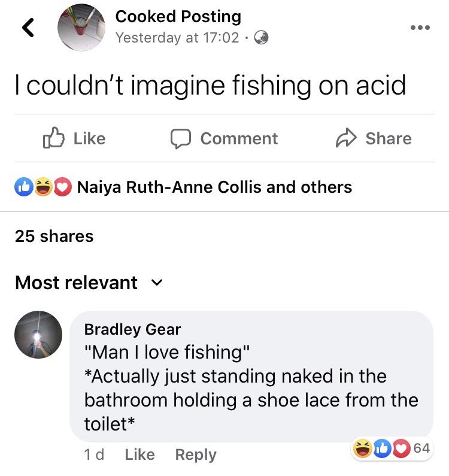This screenshot has width=449, height=476.
Task: Open Naiya Ruth-Anne Collis and others reactions
Action: (x=214, y=187)
